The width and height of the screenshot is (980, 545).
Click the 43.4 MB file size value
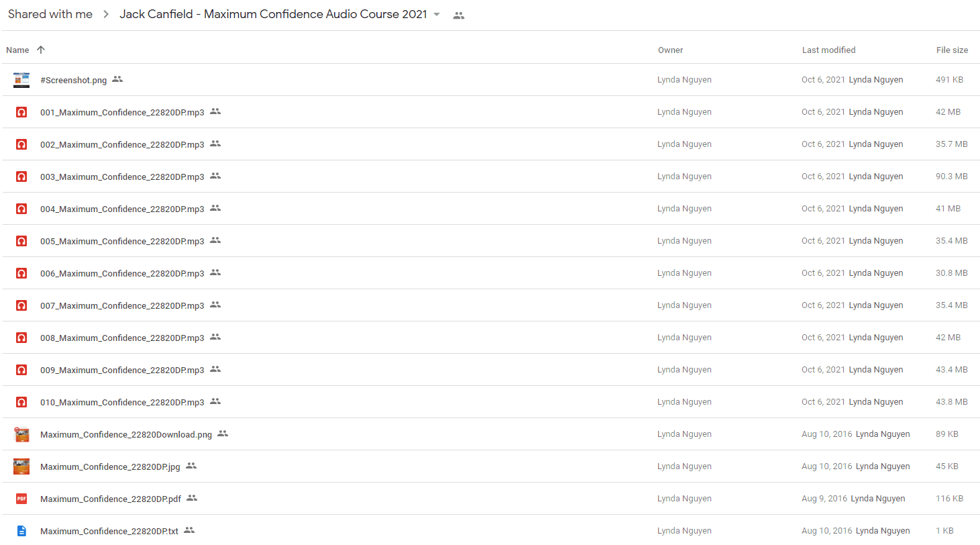click(952, 370)
